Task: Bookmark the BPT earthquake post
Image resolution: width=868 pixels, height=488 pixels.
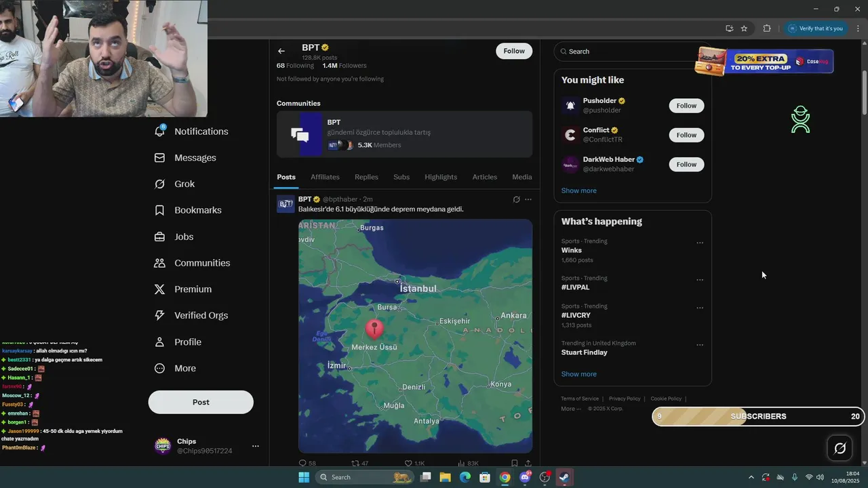Action: [x=514, y=464]
